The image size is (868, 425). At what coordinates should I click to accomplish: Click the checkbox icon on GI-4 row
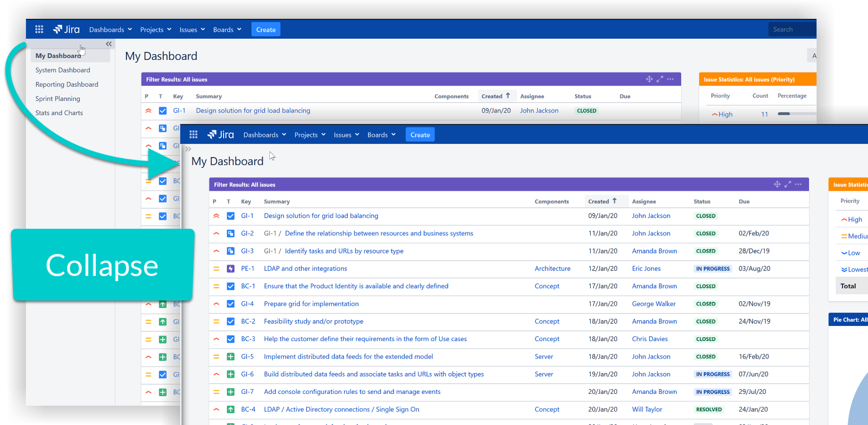click(231, 304)
